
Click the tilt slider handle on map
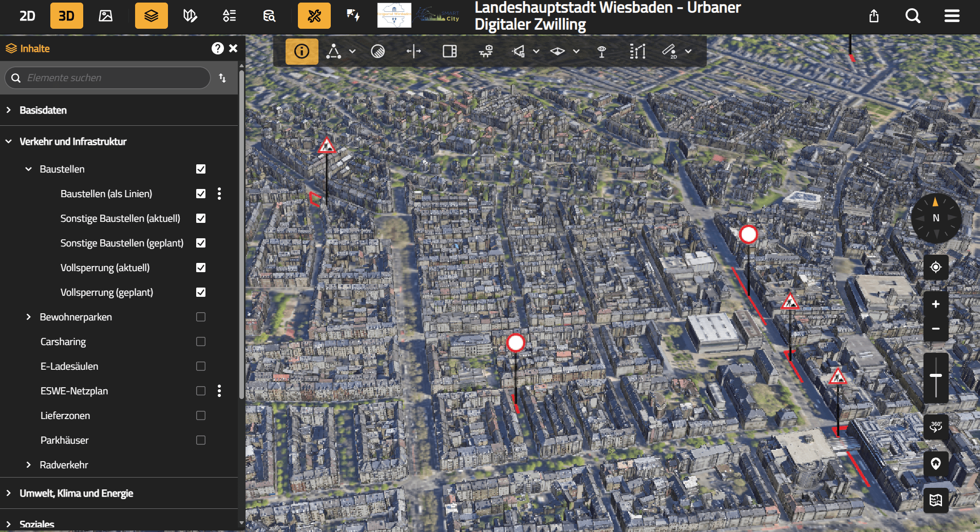click(x=935, y=376)
